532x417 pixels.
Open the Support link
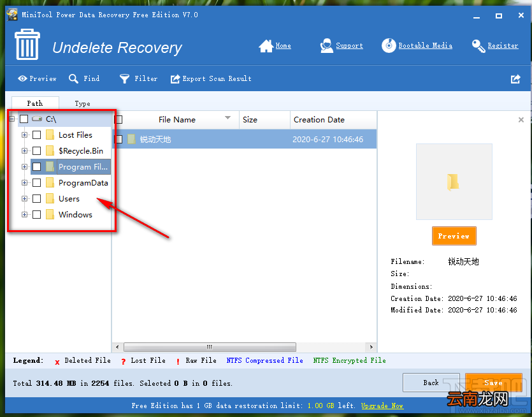coord(350,46)
